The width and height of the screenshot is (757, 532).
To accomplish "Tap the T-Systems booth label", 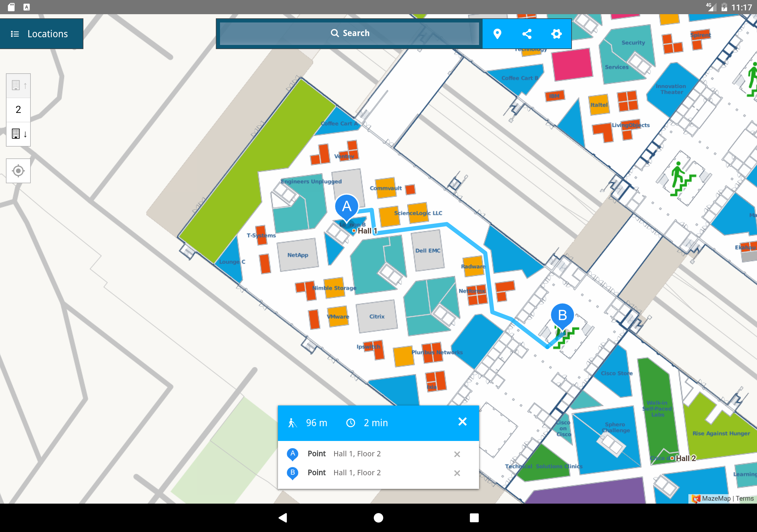I will 261,235.
